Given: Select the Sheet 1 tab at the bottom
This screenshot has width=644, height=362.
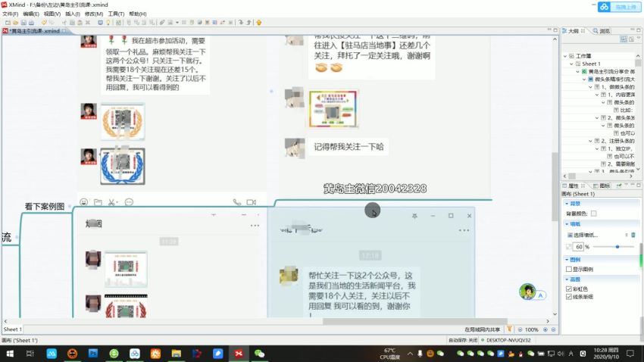Looking at the screenshot, I should (12, 329).
